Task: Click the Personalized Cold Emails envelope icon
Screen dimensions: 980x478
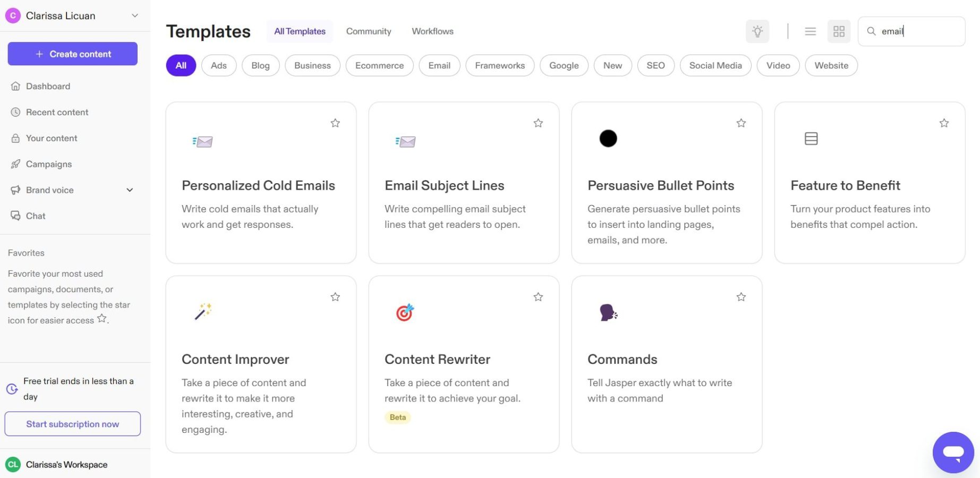Action: coord(202,141)
